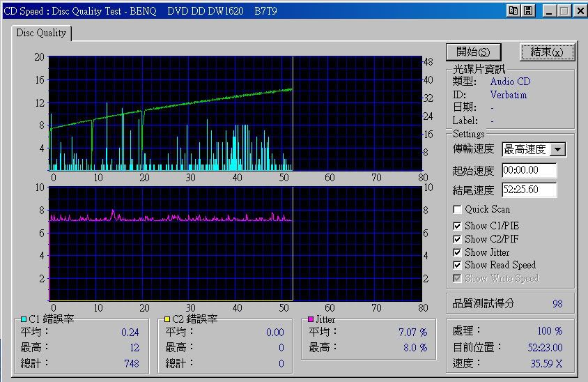Click the 結尾速度 field showing 52:25.60
This screenshot has height=382, width=588.
529,190
